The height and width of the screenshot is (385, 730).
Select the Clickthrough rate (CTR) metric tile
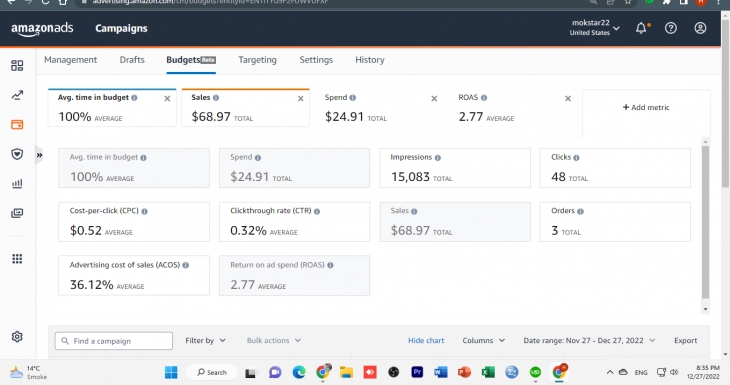point(295,222)
